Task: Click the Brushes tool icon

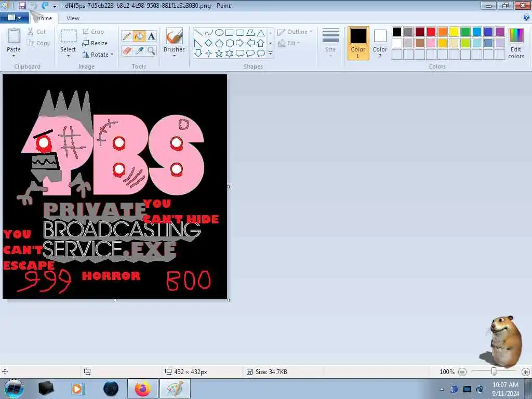Action: pyautogui.click(x=175, y=36)
